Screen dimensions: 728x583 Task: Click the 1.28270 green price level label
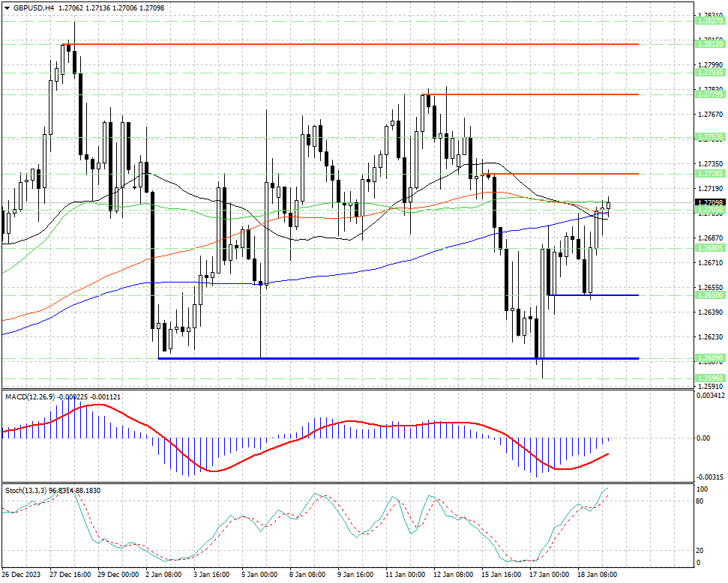[x=710, y=21]
